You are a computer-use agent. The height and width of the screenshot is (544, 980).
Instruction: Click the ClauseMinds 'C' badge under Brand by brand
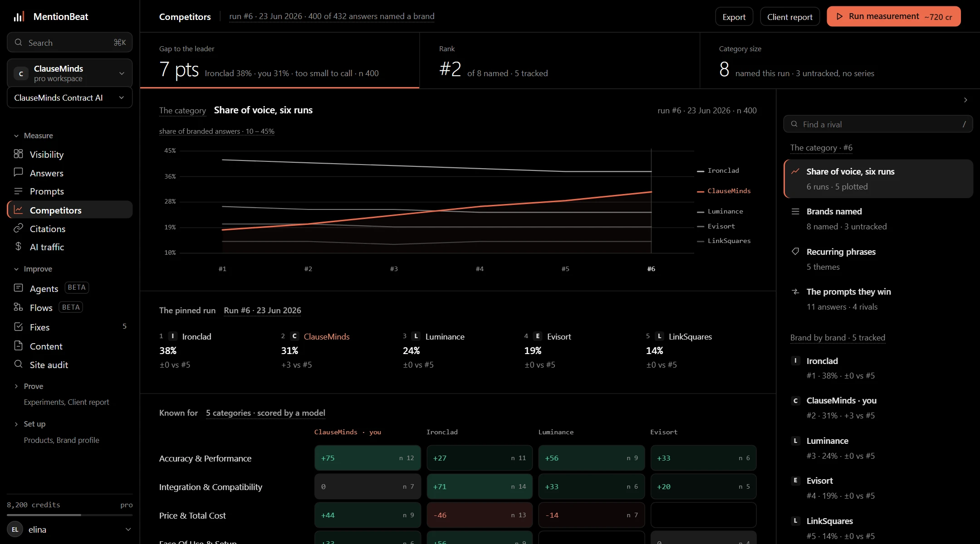[x=795, y=401]
